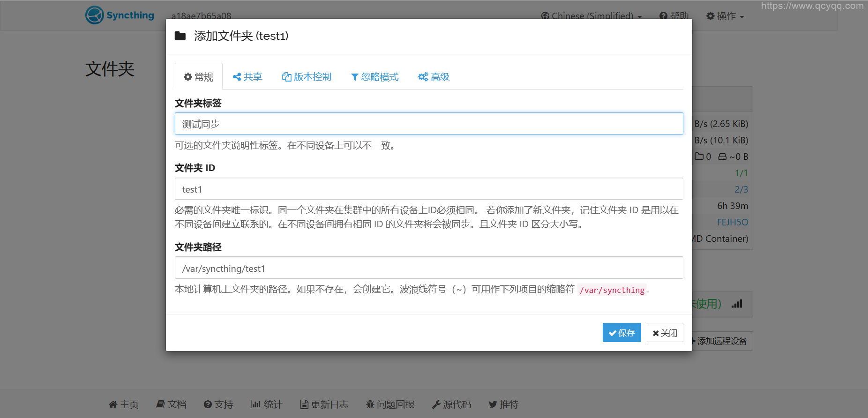Focus the 文件夹标签 input field

(x=428, y=124)
